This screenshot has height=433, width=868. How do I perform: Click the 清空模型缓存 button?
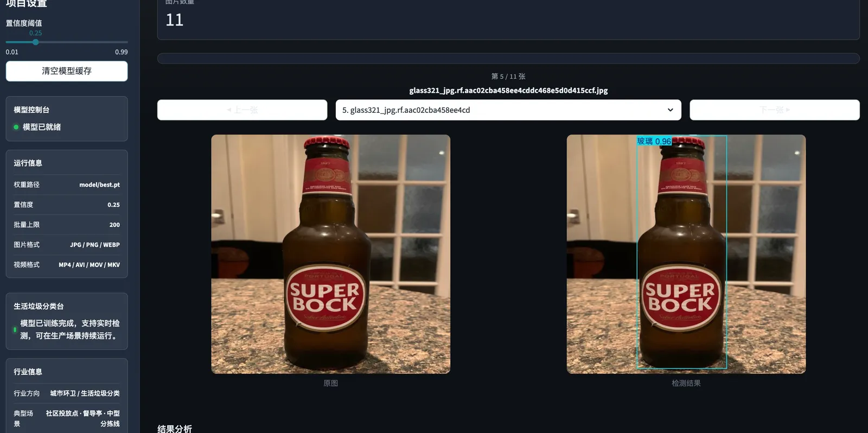click(67, 71)
